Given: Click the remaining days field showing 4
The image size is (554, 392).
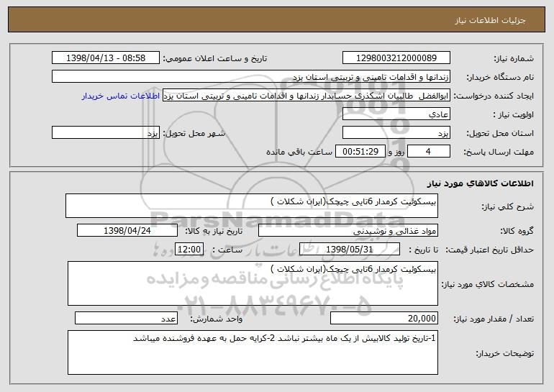Looking at the screenshot, I should point(429,152).
